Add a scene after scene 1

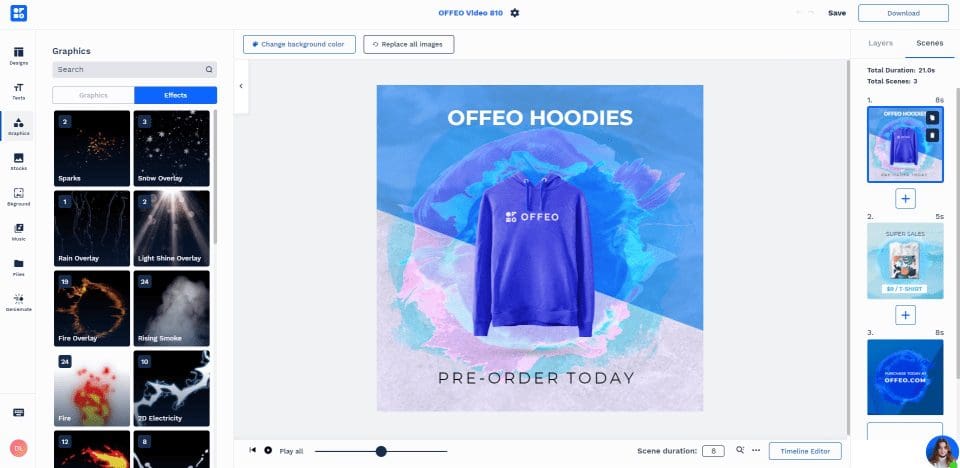905,198
